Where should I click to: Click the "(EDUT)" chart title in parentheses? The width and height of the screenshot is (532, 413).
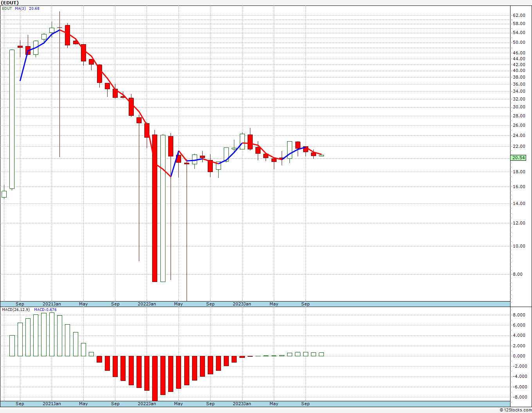[10, 3]
